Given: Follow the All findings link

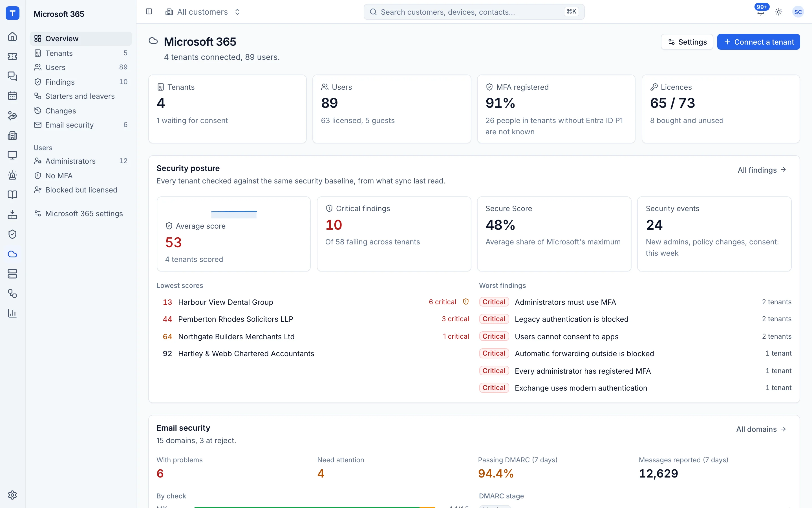Looking at the screenshot, I should tap(762, 170).
